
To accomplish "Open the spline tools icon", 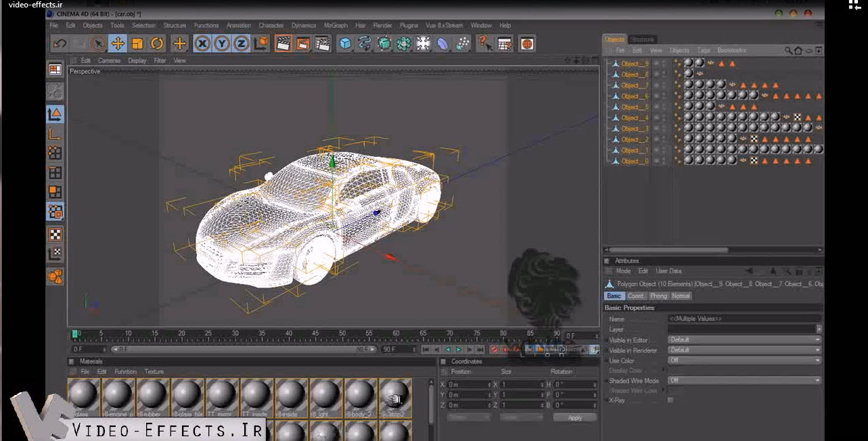I will (x=365, y=44).
